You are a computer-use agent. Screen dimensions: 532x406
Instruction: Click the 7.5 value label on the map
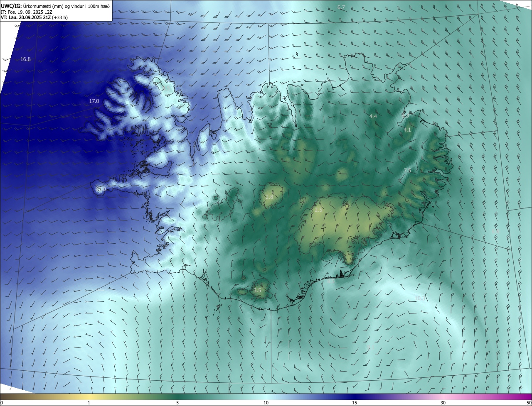(x=407, y=171)
